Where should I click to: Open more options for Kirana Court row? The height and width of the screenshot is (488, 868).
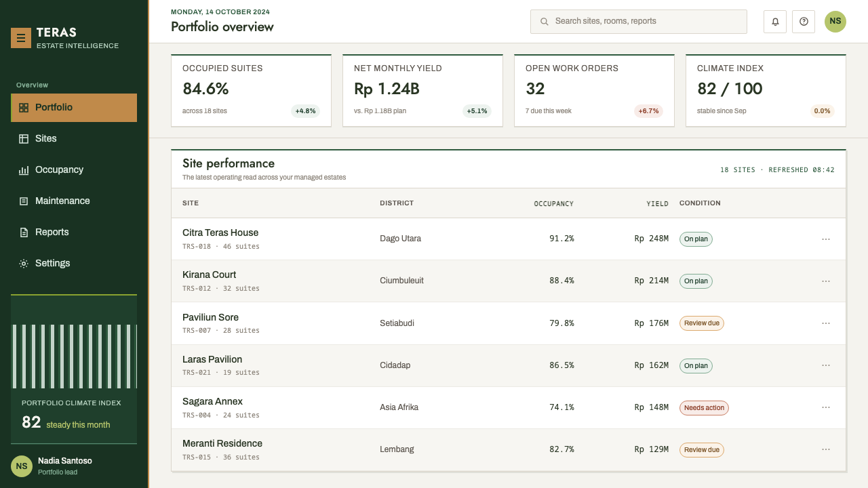(826, 281)
